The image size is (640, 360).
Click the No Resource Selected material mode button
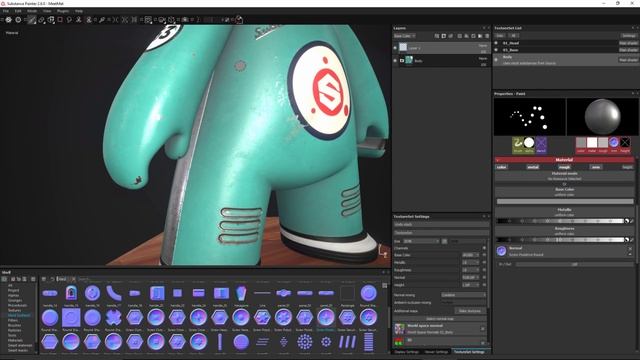pos(565,176)
